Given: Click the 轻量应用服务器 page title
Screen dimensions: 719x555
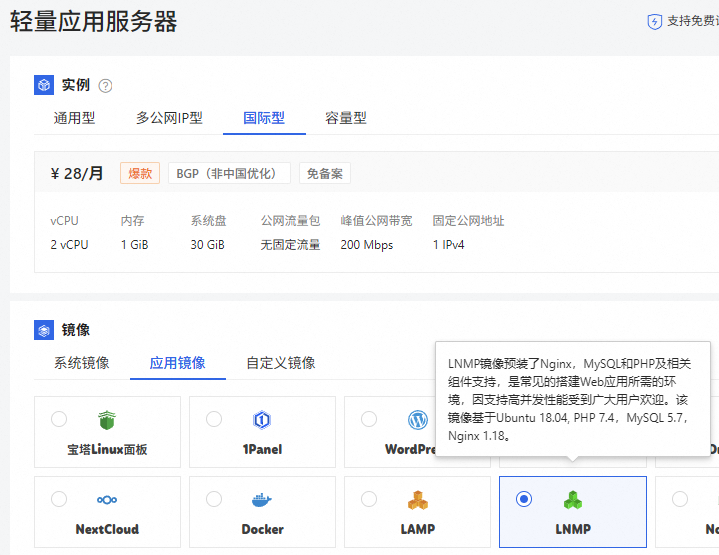Looking at the screenshot, I should click(x=94, y=22).
